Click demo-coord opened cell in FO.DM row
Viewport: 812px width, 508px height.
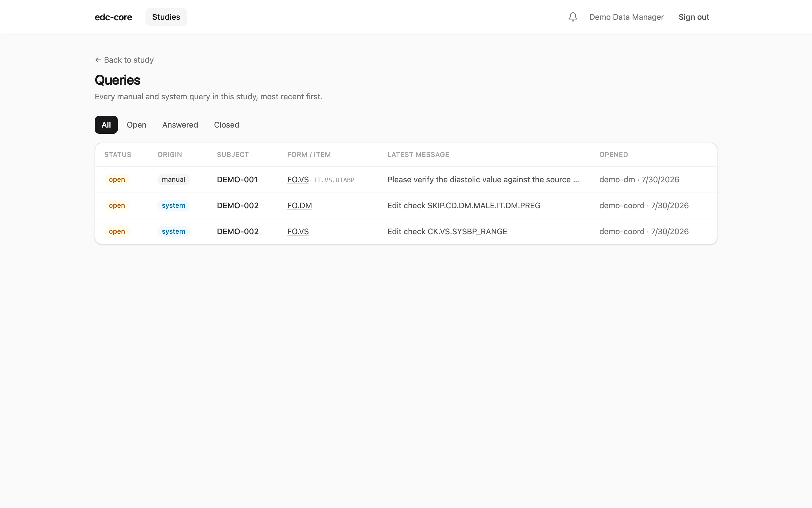pyautogui.click(x=644, y=205)
